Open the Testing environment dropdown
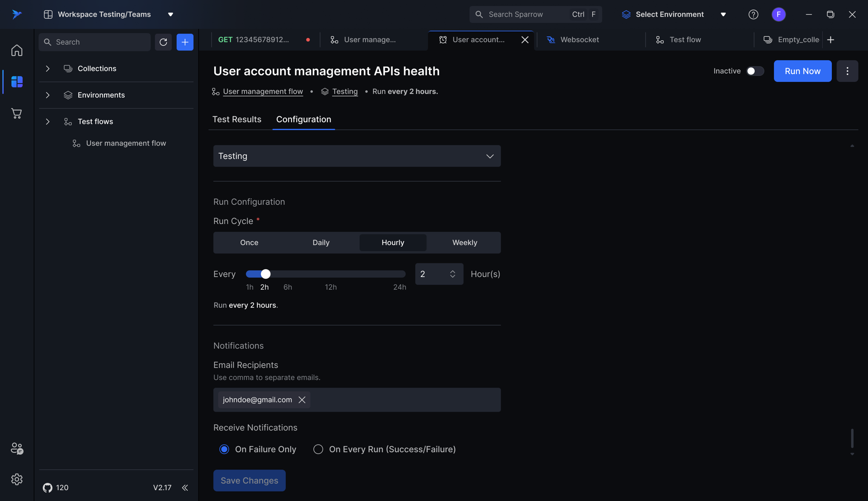Viewport: 868px width, 501px height. pyautogui.click(x=357, y=156)
